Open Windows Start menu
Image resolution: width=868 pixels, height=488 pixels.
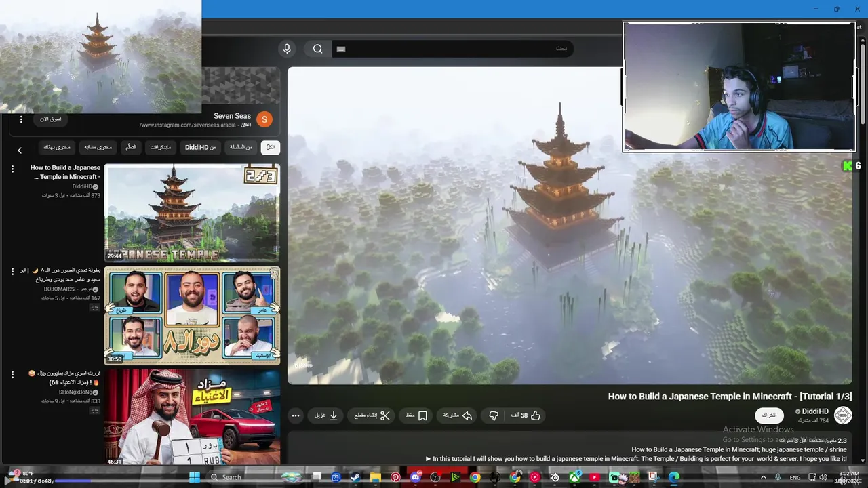pos(194,477)
